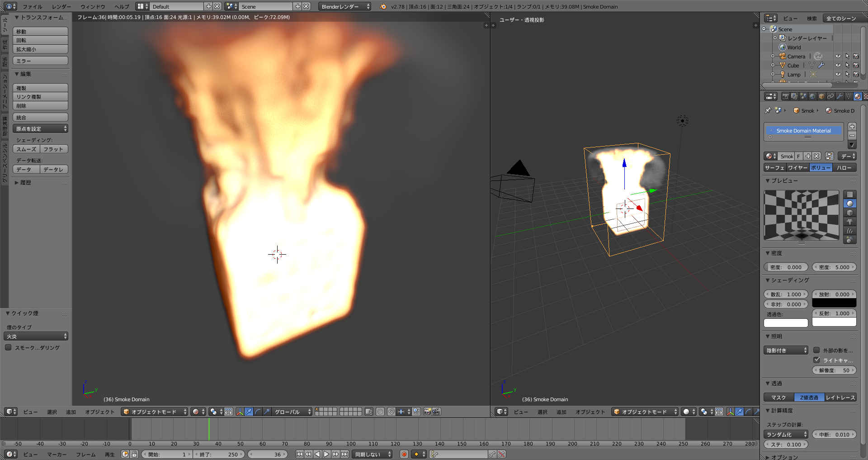
Task: Click the white 透過色 color swatch
Action: [x=786, y=323]
